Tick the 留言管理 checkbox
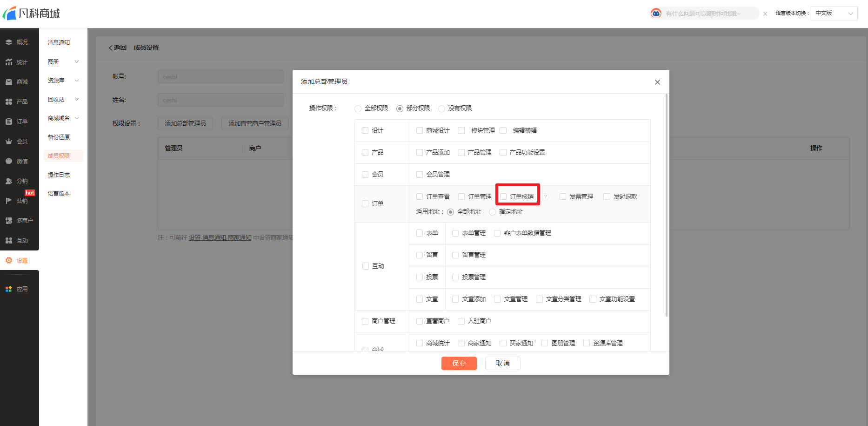The image size is (868, 426). pyautogui.click(x=455, y=255)
